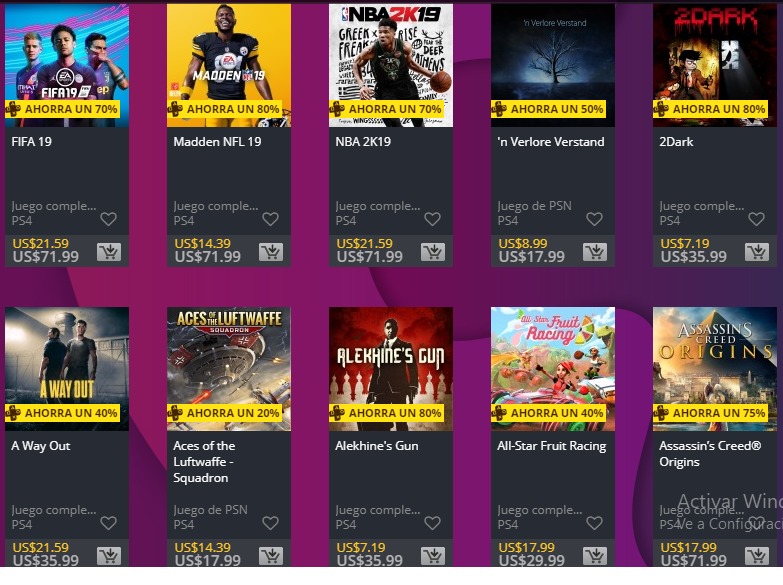Toggle the wishlist heart for FIFA 19
The width and height of the screenshot is (783, 585).
tap(108, 219)
